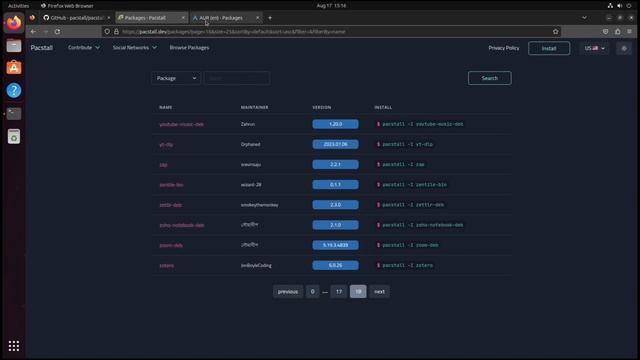The width and height of the screenshot is (640, 360).
Task: Open the youtube-music-deb package link
Action: 181,124
